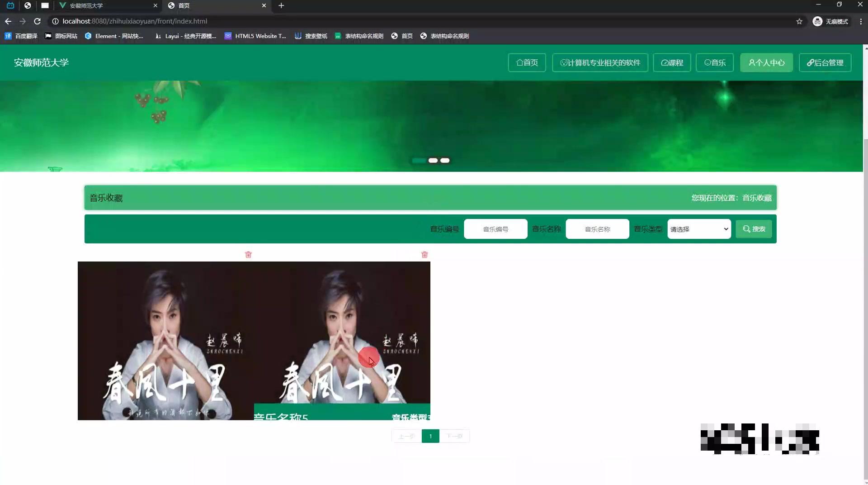
Task: Go to the previous page 上一页
Action: point(406,436)
